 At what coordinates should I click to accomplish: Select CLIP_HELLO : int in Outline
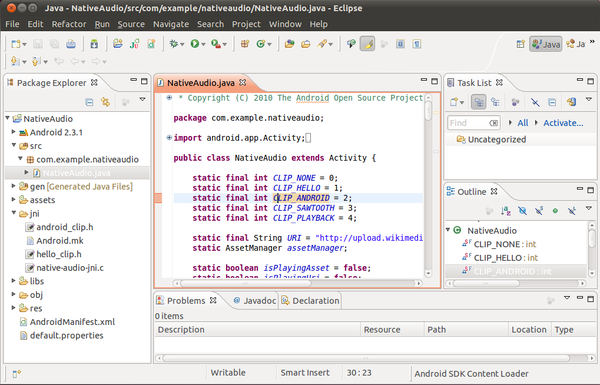(505, 258)
